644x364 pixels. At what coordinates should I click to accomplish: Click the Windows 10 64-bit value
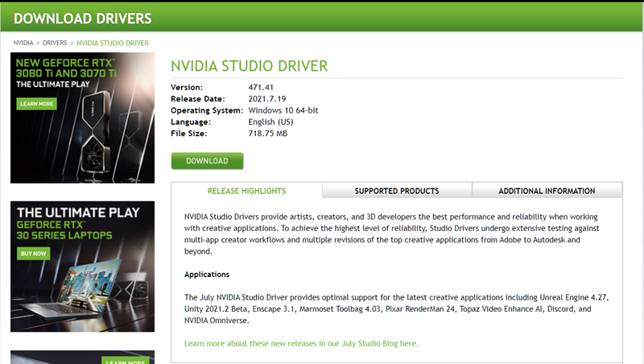coord(283,110)
